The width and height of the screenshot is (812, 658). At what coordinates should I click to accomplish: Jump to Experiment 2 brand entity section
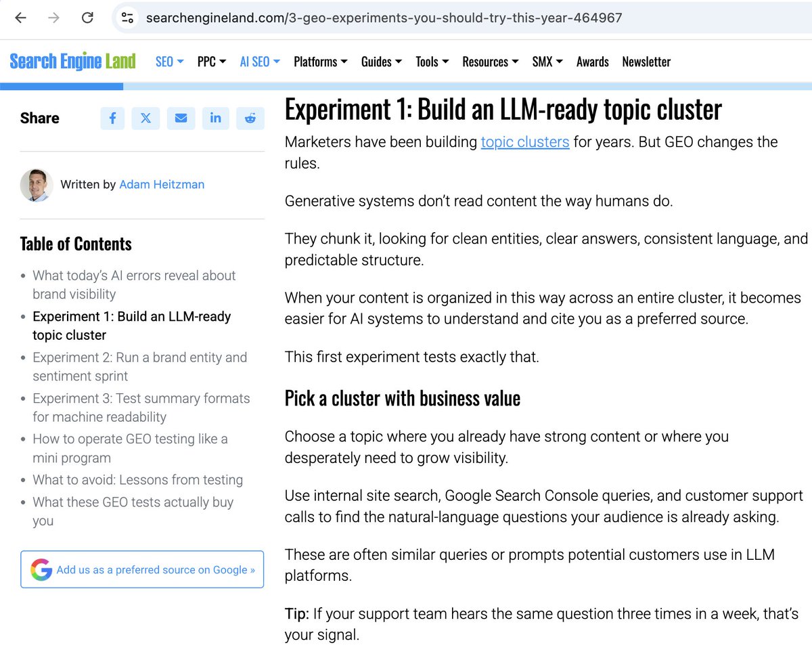click(x=140, y=367)
